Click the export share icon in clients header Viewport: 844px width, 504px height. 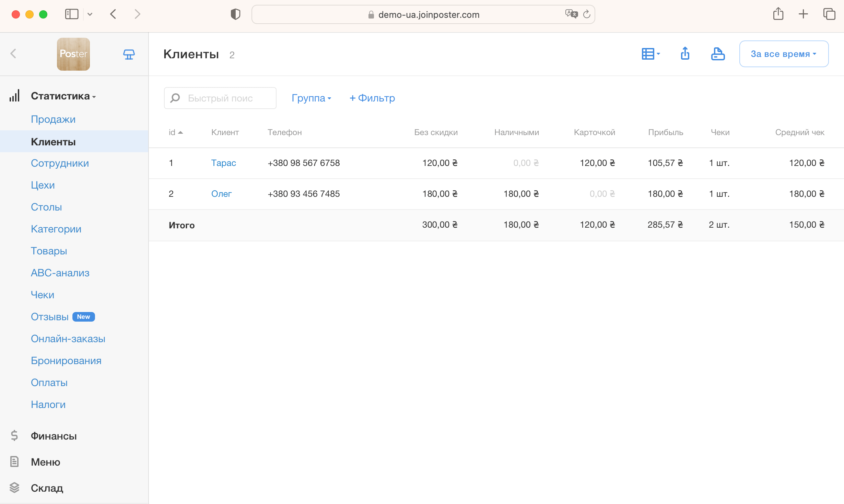coord(685,53)
